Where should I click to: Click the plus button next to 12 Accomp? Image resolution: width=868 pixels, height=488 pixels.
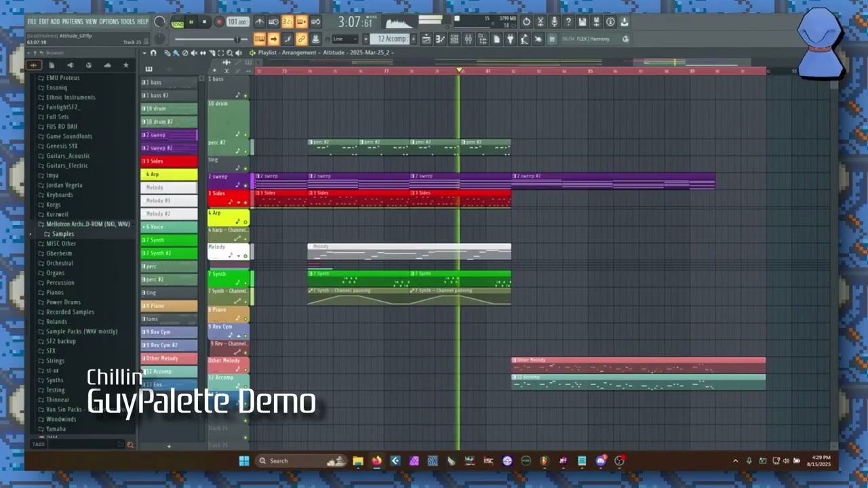[414, 39]
